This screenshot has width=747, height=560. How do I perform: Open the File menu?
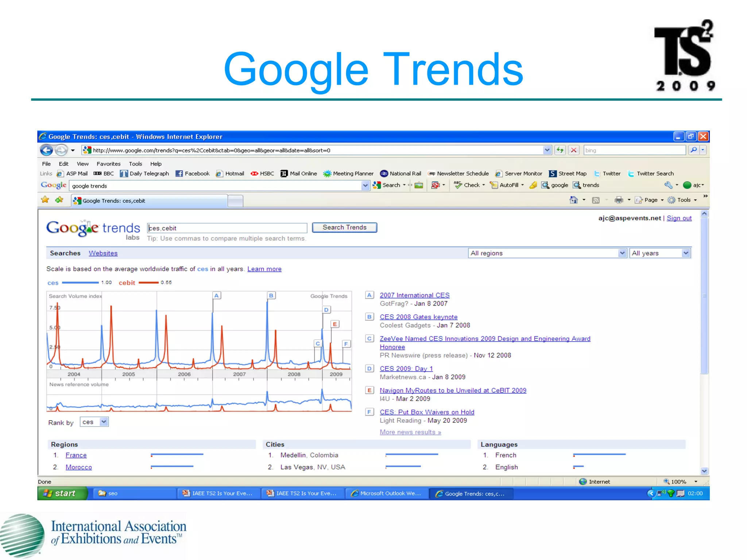click(x=46, y=164)
